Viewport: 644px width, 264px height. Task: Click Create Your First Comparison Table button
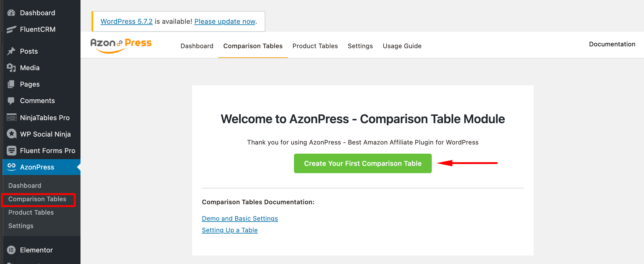pyautogui.click(x=363, y=163)
